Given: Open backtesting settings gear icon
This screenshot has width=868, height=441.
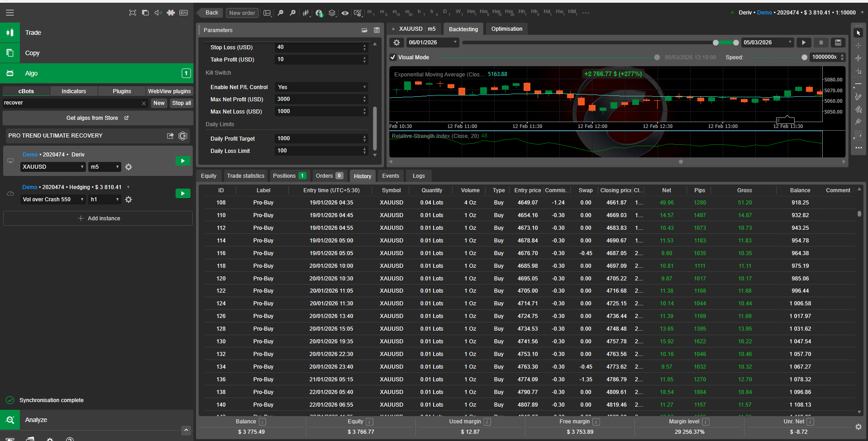Looking at the screenshot, I should 397,43.
